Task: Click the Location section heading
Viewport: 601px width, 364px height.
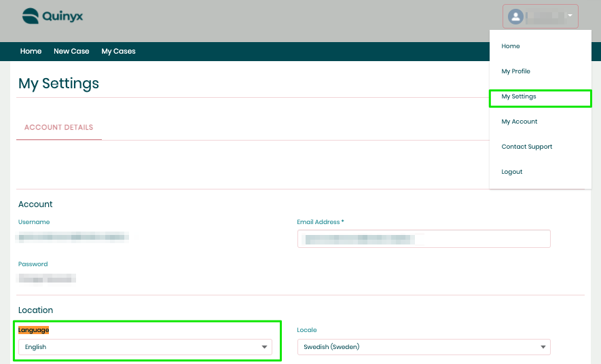Action: coord(35,310)
